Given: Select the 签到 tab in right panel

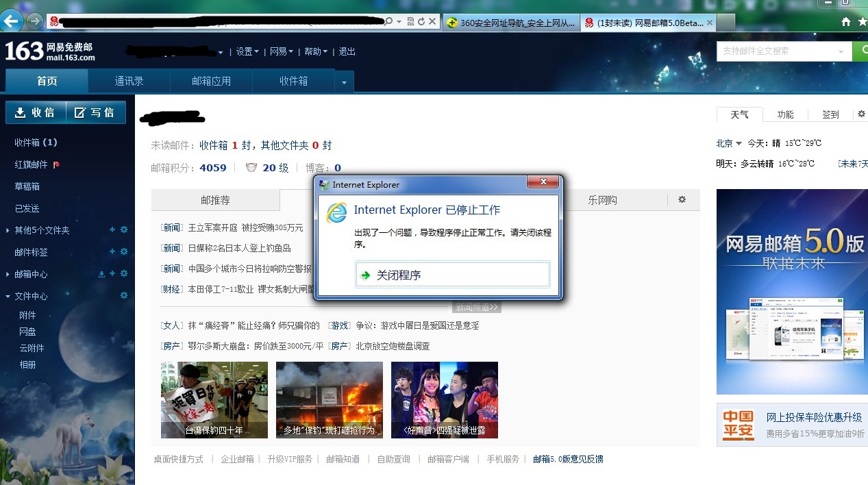Looking at the screenshot, I should click(x=830, y=114).
